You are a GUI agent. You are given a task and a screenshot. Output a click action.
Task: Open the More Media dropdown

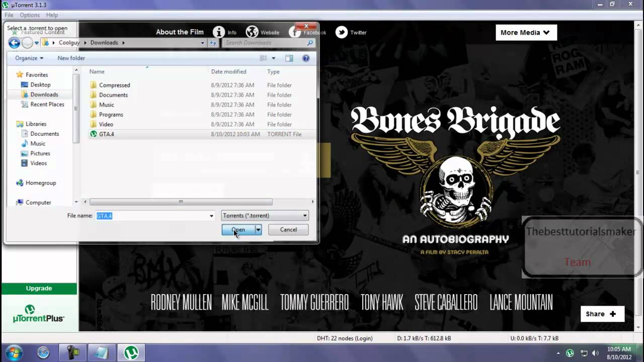point(526,33)
